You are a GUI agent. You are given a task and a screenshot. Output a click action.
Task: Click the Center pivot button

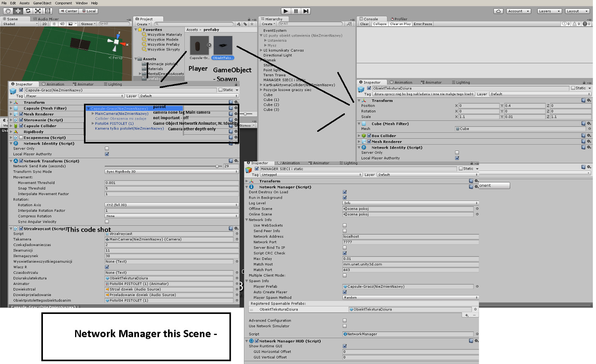coord(68,11)
